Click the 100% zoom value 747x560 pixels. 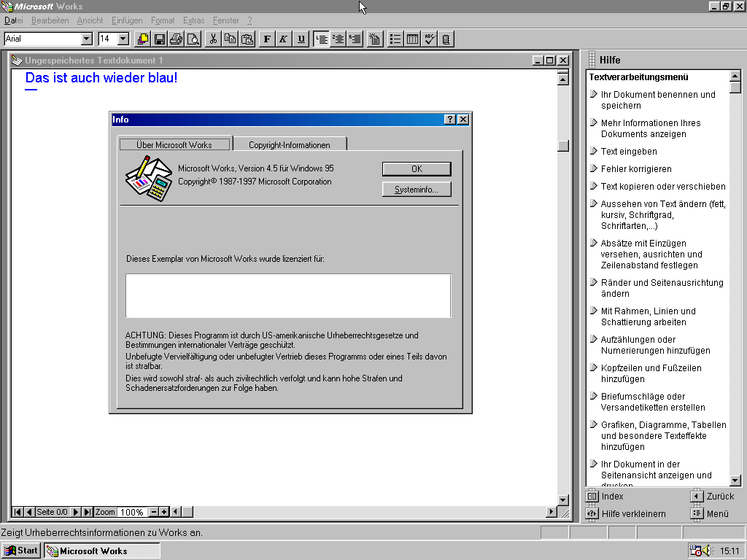(132, 513)
